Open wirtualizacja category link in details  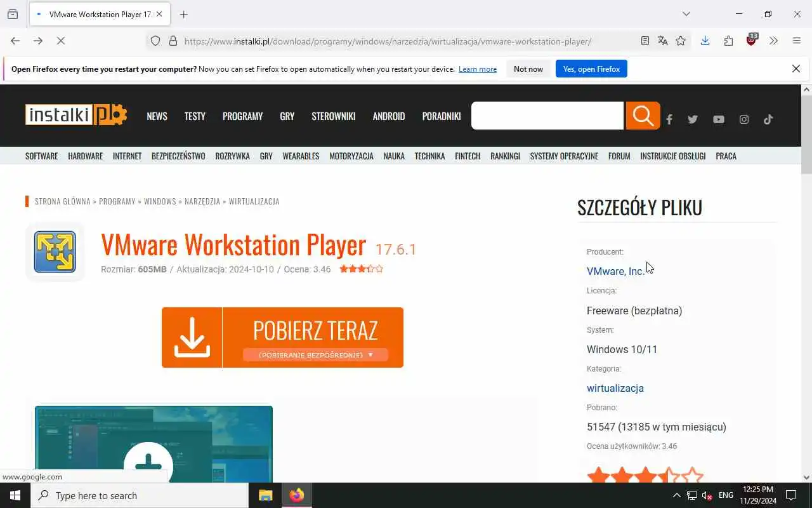pyautogui.click(x=615, y=388)
